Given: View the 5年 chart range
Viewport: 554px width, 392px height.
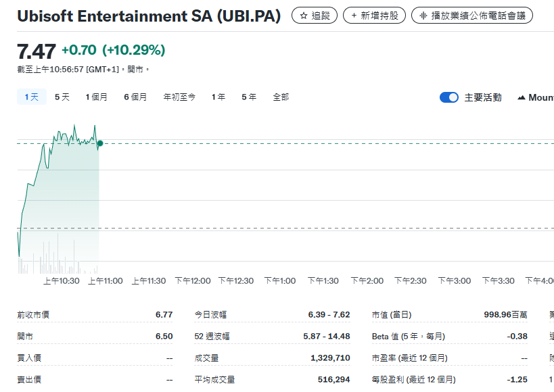Looking at the screenshot, I should point(249,97).
